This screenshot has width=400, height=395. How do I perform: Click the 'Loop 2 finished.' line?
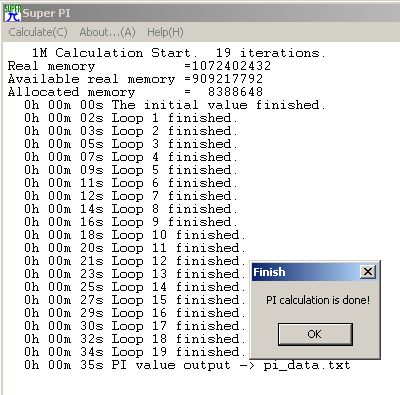pyautogui.click(x=131, y=131)
